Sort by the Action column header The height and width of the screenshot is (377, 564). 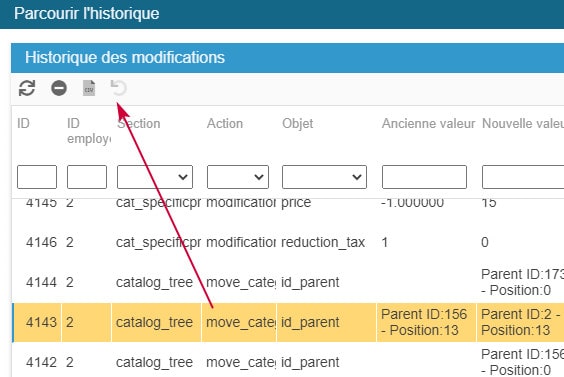pyautogui.click(x=225, y=123)
